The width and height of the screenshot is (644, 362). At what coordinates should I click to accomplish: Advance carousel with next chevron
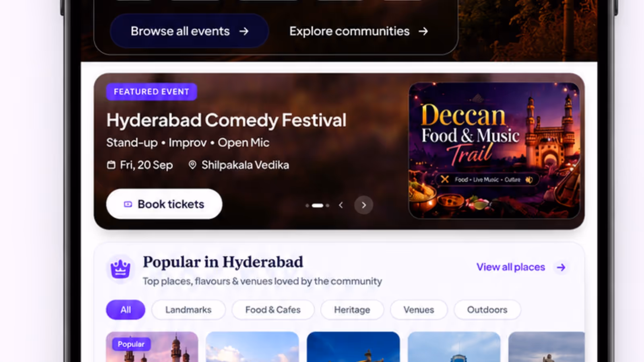pos(363,205)
